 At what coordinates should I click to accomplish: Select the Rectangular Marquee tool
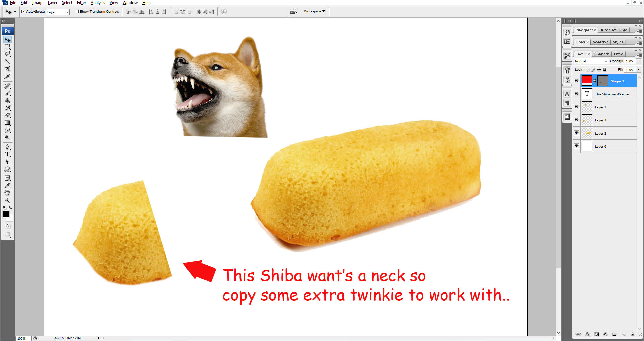7,47
